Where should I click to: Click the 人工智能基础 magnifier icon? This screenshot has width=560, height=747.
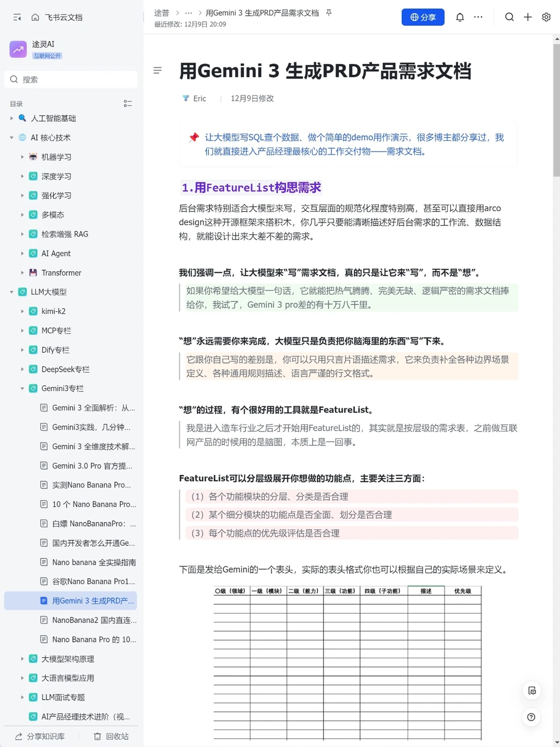pyautogui.click(x=22, y=118)
